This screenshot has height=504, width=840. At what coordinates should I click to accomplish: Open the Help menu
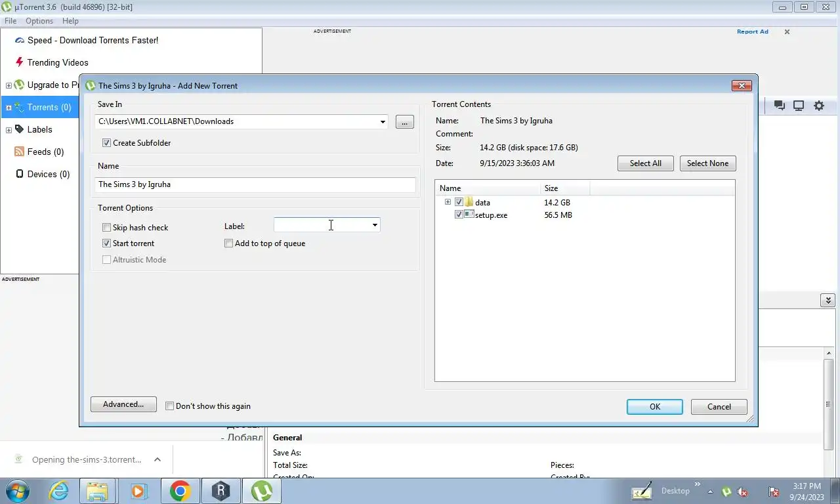[x=70, y=21]
